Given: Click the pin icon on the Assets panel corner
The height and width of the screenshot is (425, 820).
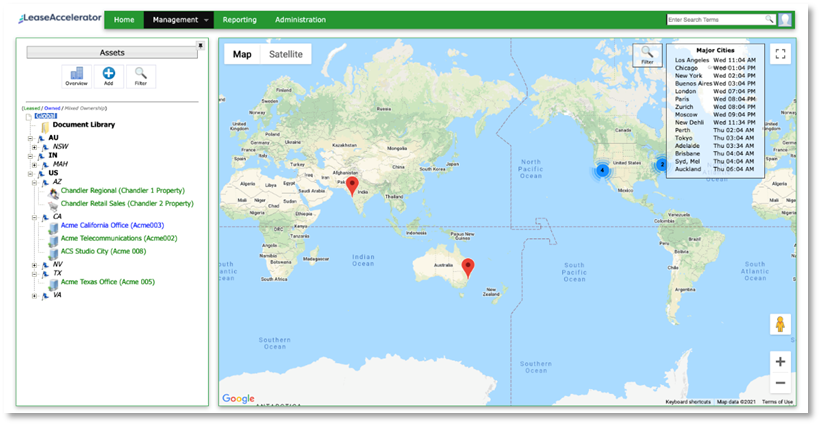Looking at the screenshot, I should 200,46.
